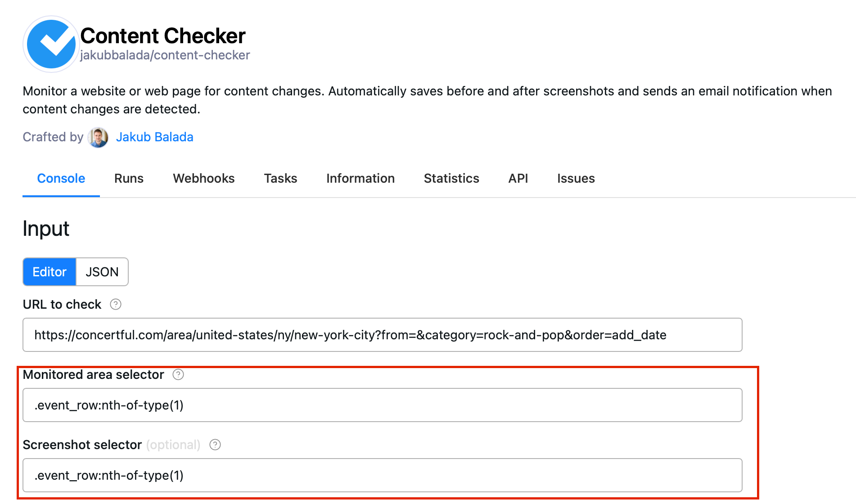The width and height of the screenshot is (856, 504).
Task: Show help for Monitored area selector
Action: pyautogui.click(x=178, y=375)
